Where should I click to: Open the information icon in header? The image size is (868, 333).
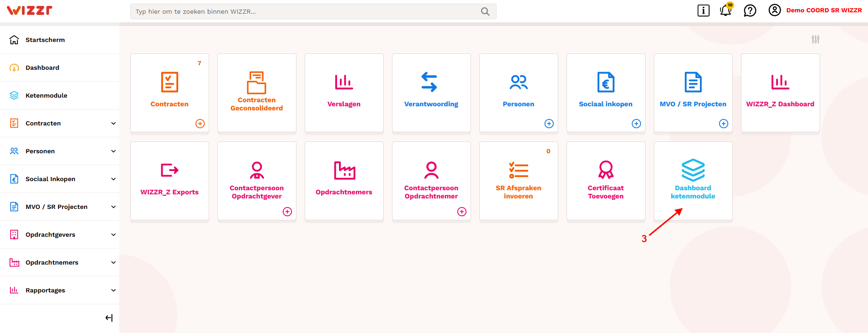pos(704,10)
